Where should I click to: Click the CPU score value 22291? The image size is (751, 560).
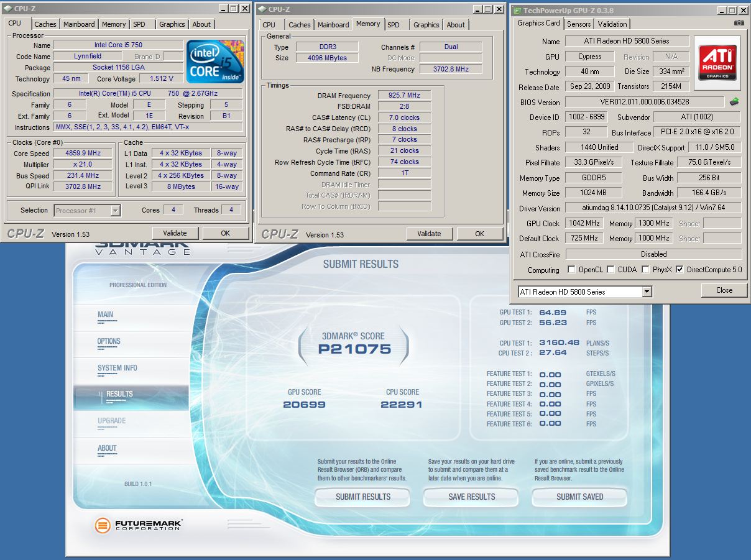(402, 404)
